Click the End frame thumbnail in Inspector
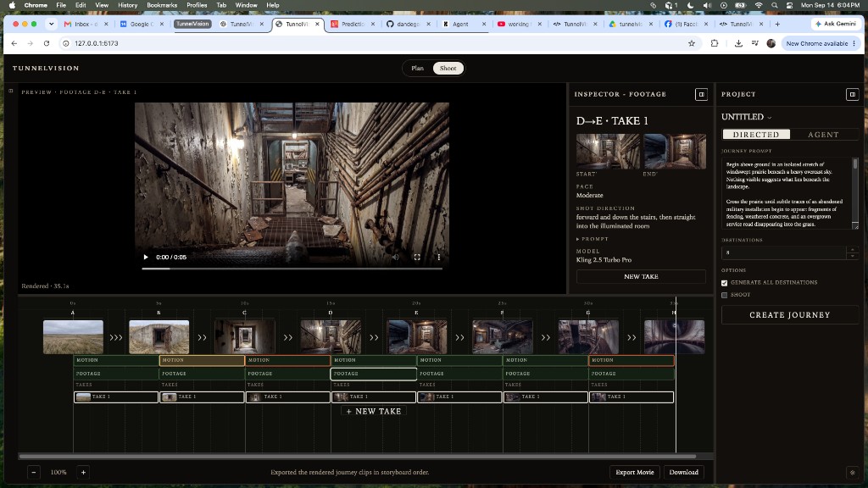The image size is (868, 488). pos(674,151)
